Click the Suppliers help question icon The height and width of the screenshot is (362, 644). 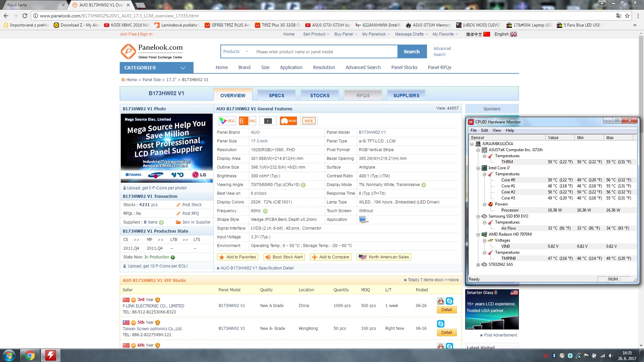click(x=161, y=223)
